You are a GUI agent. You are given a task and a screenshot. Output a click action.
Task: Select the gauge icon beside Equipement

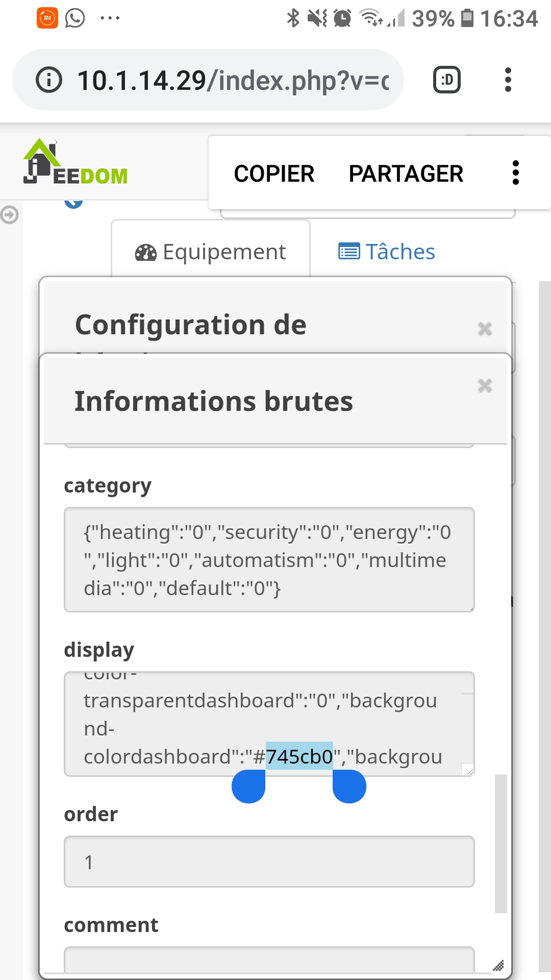click(145, 251)
